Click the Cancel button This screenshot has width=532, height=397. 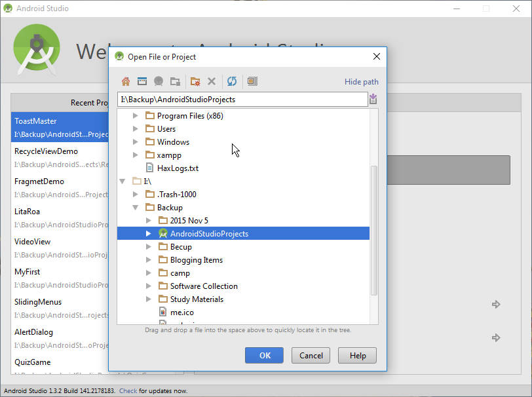[311, 355]
